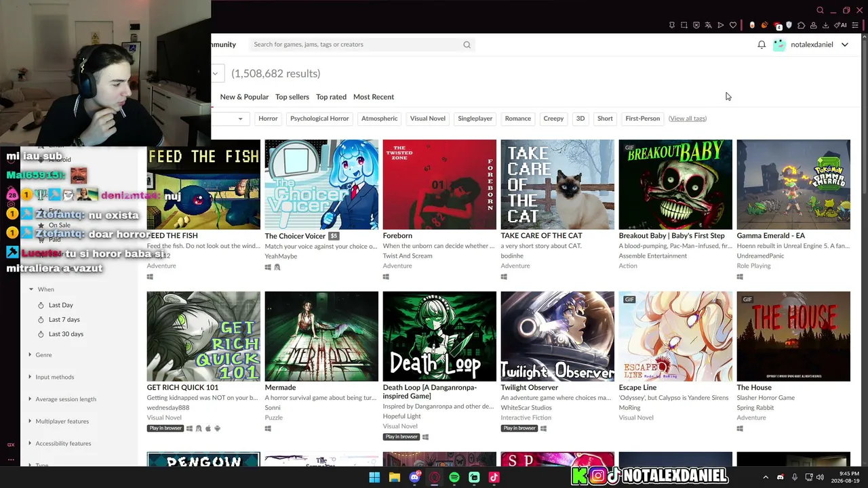Filter by the Horror tag

(x=268, y=119)
